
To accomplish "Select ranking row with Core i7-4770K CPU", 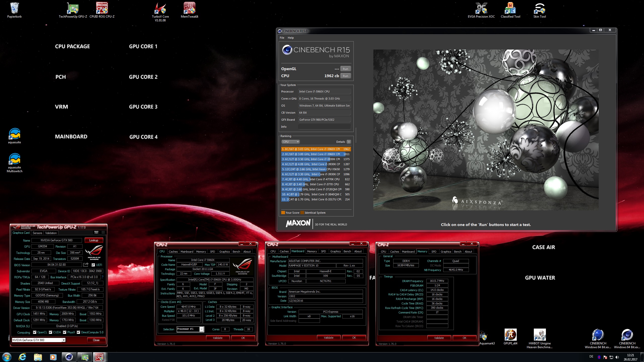I will pos(315,179).
